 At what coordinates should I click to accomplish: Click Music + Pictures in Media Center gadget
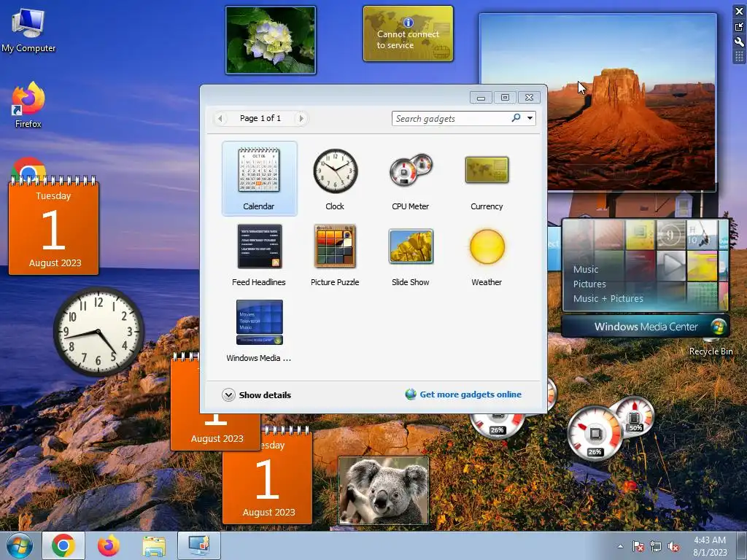(608, 298)
